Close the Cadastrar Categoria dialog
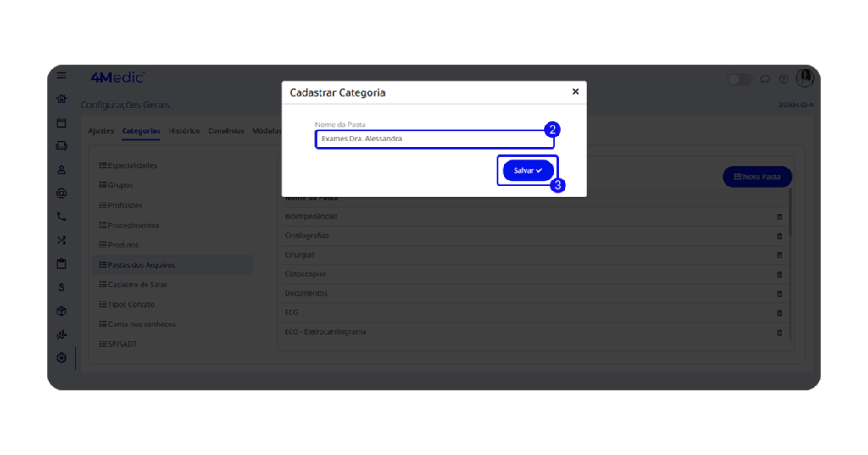 (x=576, y=92)
